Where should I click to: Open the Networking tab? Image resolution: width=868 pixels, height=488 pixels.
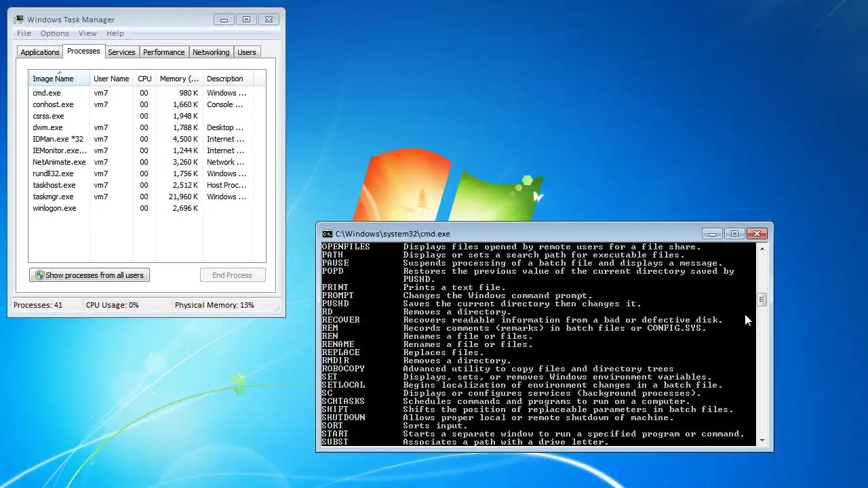(211, 52)
